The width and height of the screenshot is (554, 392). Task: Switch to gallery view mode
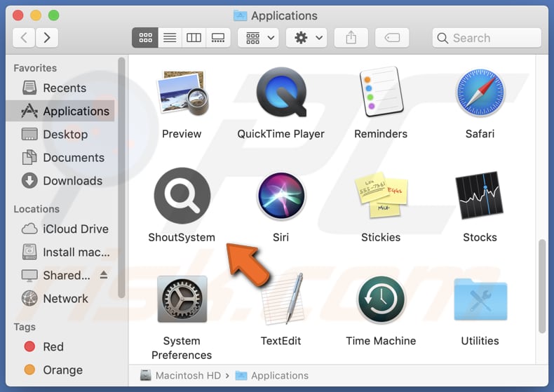(218, 37)
